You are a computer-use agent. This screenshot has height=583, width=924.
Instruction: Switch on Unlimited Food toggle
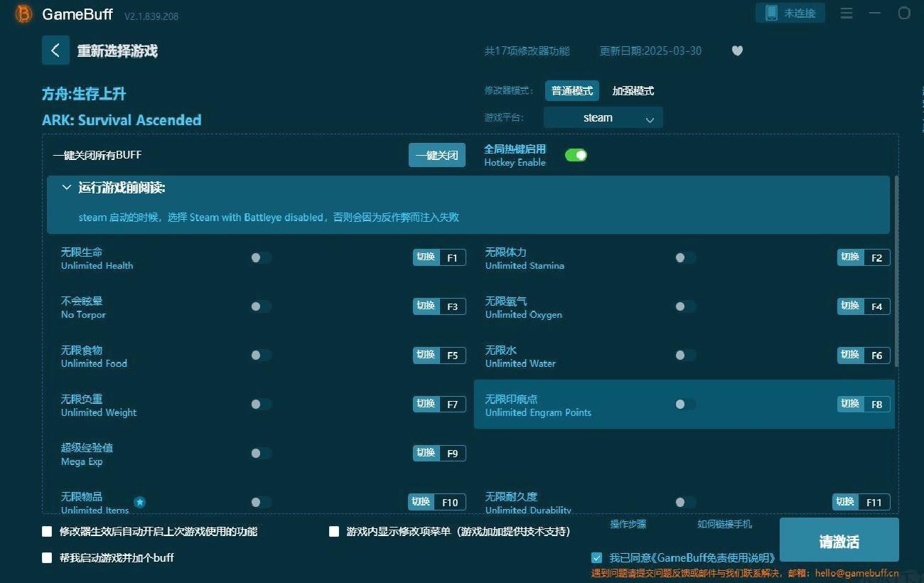tap(261, 355)
